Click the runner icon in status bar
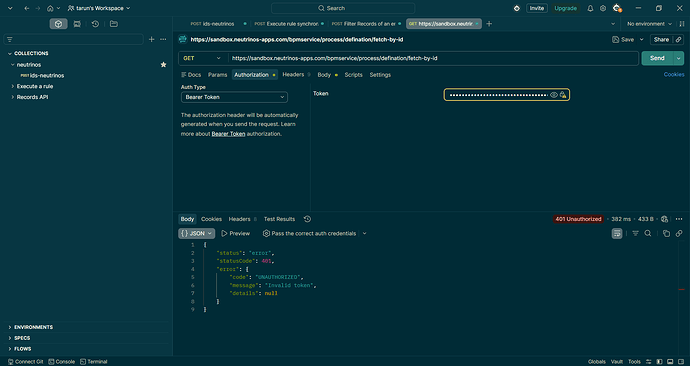The image size is (690, 366). (x=649, y=362)
